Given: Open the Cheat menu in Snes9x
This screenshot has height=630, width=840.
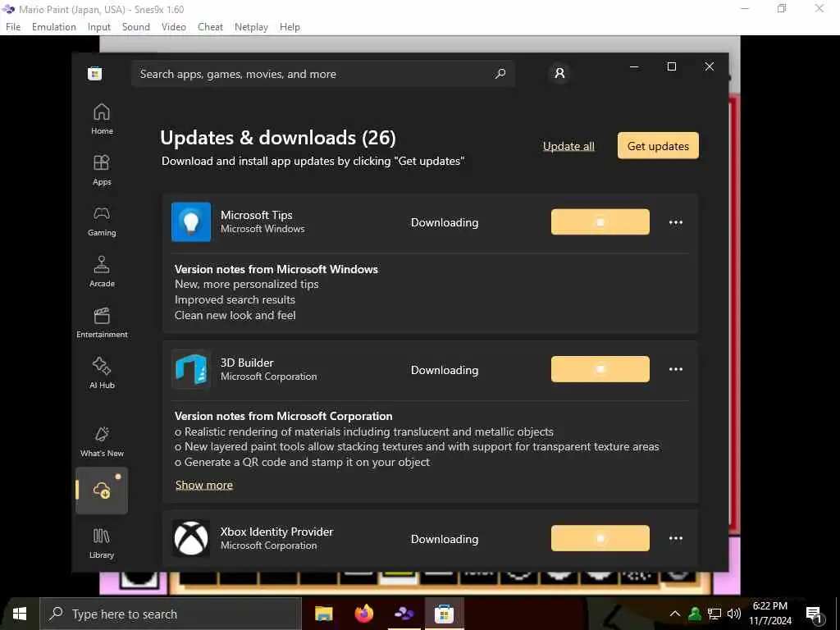Looking at the screenshot, I should pyautogui.click(x=210, y=27).
